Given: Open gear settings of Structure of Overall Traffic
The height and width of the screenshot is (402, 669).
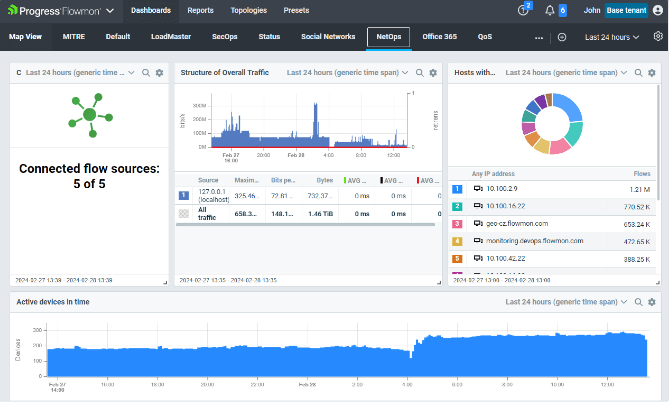Looking at the screenshot, I should tap(432, 73).
